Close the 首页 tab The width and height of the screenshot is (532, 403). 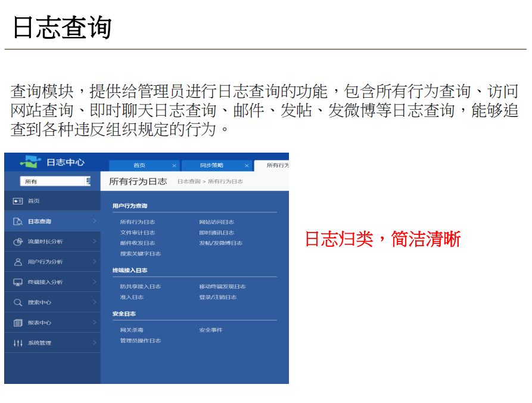[175, 166]
